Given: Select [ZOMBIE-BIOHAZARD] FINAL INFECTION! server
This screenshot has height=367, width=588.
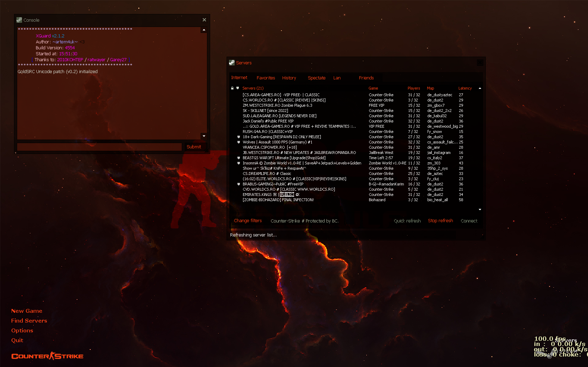Looking at the screenshot, I should click(x=354, y=200).
